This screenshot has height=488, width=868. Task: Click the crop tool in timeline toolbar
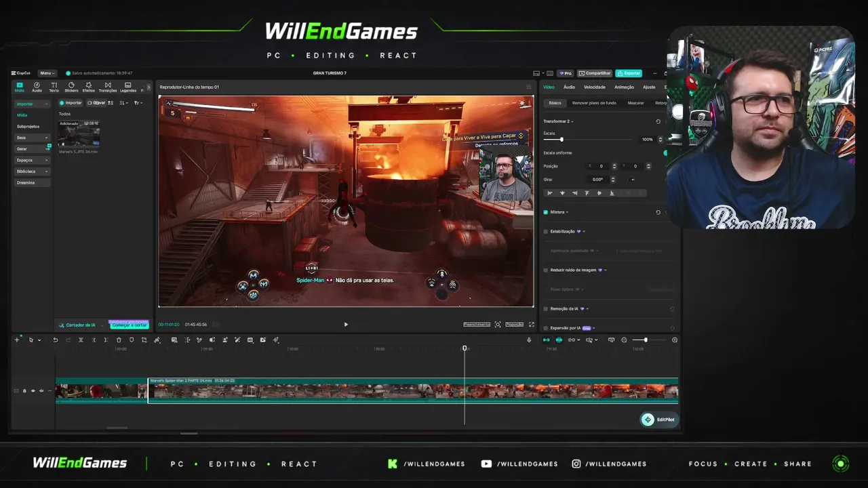tap(144, 340)
